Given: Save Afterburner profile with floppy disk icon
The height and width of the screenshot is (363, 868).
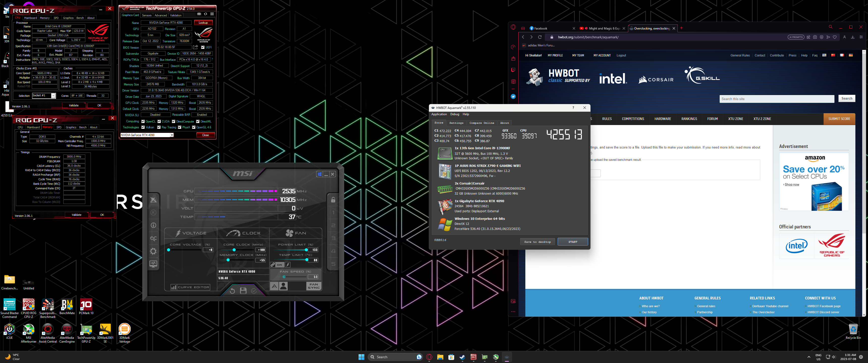Looking at the screenshot, I should [x=243, y=291].
